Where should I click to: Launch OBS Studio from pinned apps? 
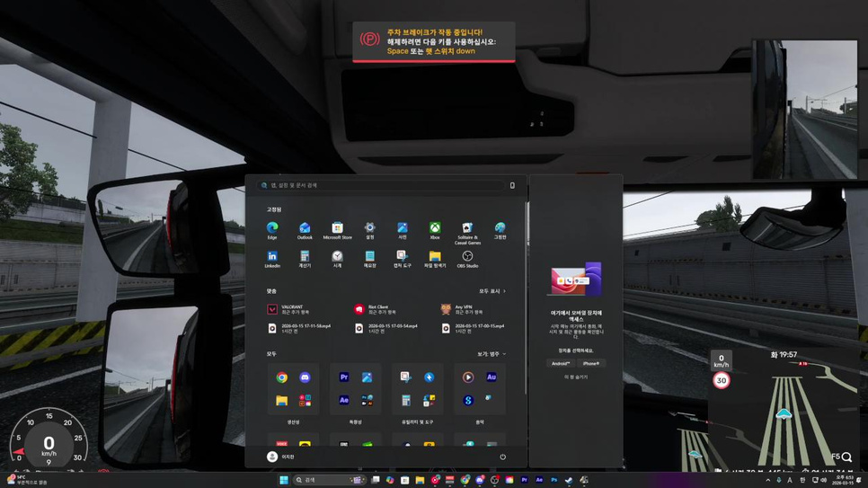467,258
